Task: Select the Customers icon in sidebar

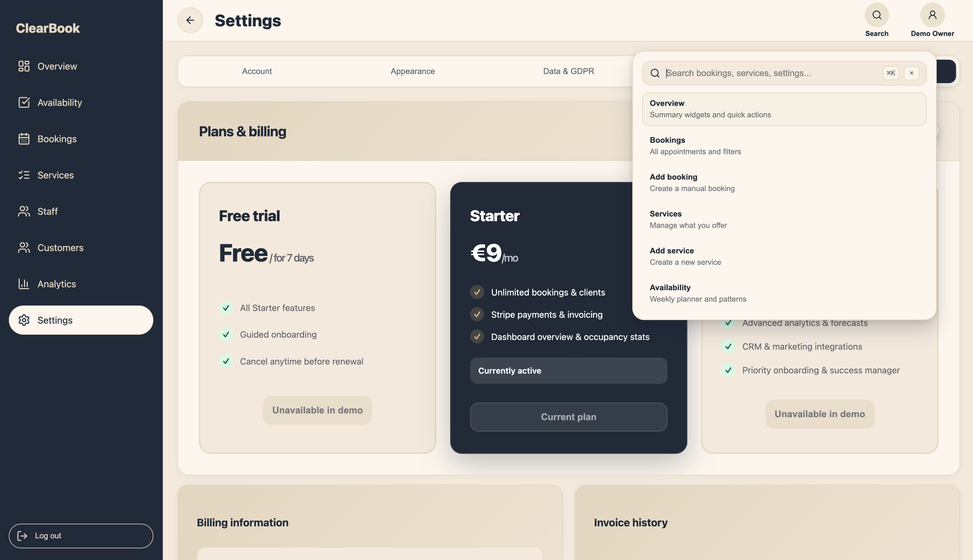Action: (24, 247)
